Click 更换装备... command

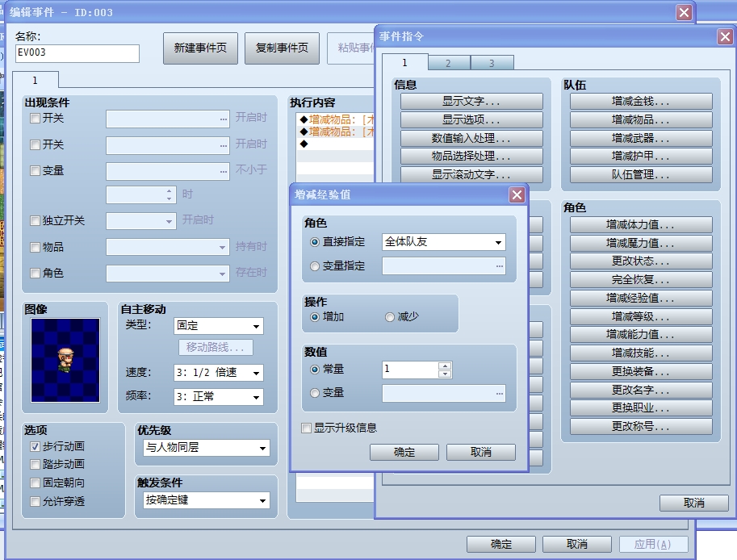[641, 372]
